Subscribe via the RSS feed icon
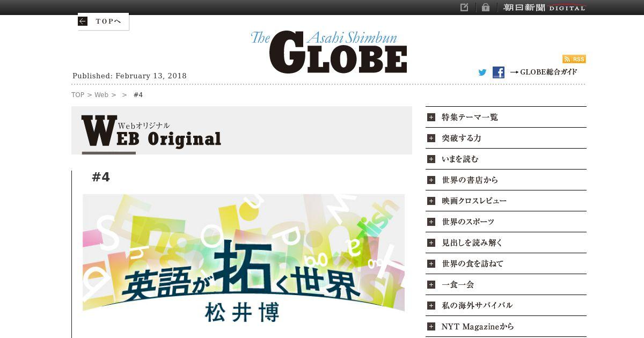The image size is (644, 338). [574, 59]
